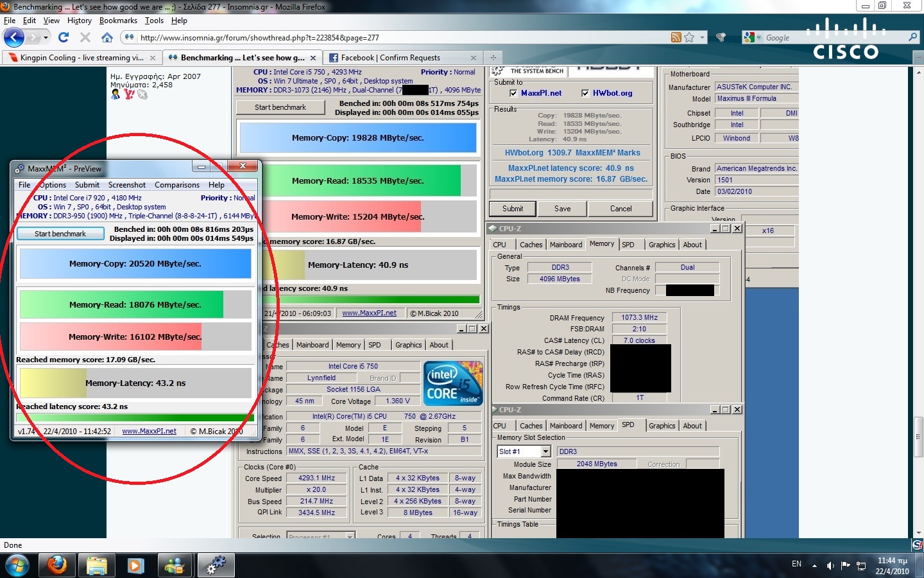Click the network tray icon
This screenshot has height=578, width=924.
[x=861, y=565]
